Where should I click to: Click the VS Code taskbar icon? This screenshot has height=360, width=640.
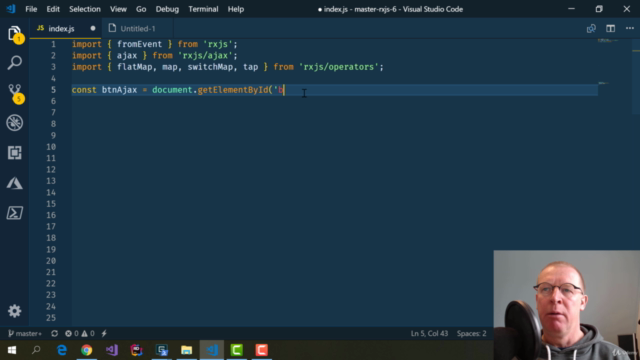[212, 350]
